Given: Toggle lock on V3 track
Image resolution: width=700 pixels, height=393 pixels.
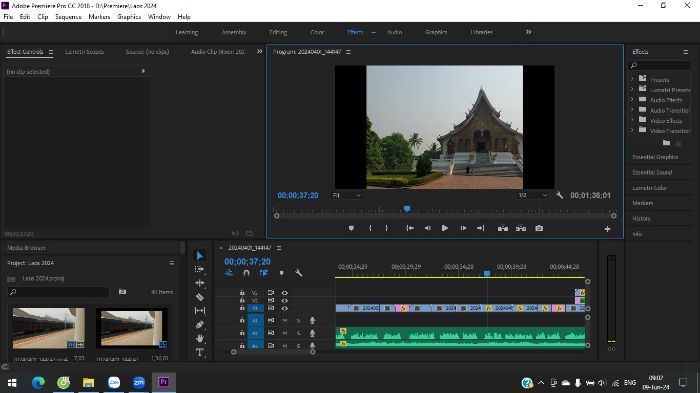Looking at the screenshot, I should point(242,293).
